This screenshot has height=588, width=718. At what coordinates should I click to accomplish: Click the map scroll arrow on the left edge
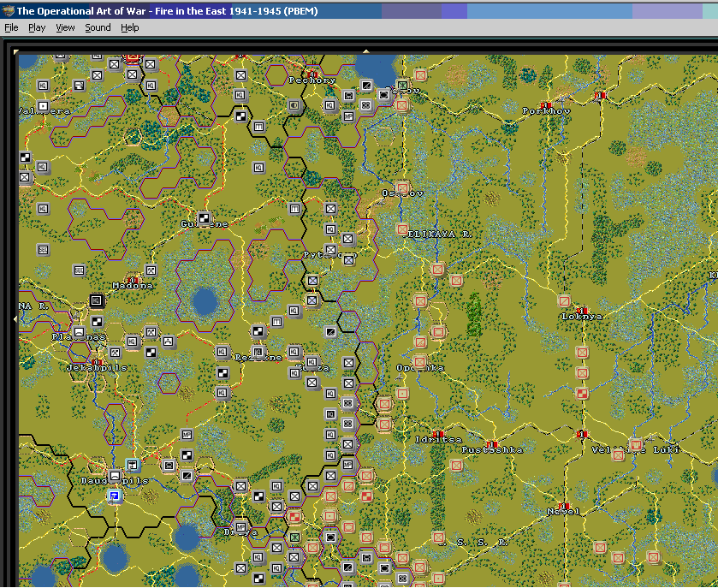[15, 318]
